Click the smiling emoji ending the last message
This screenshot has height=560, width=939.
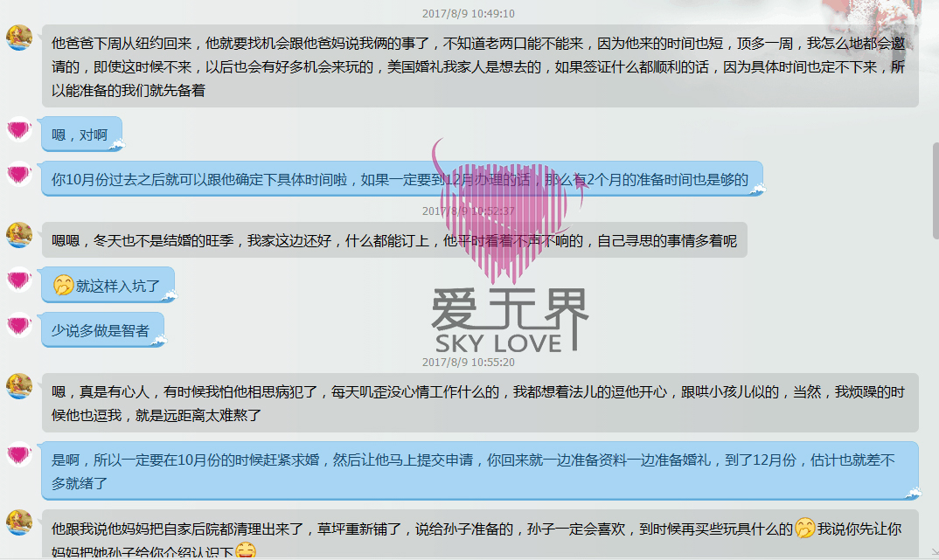pyautogui.click(x=246, y=551)
